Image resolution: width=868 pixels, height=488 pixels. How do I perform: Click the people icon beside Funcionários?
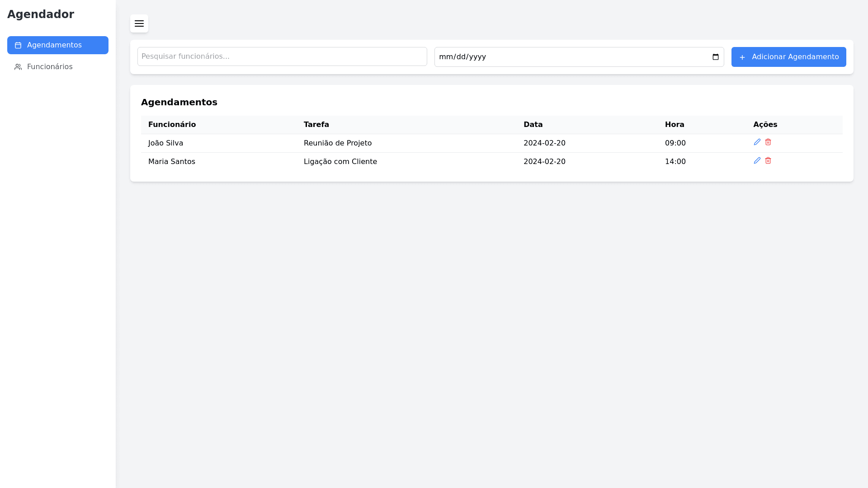coord(18,67)
